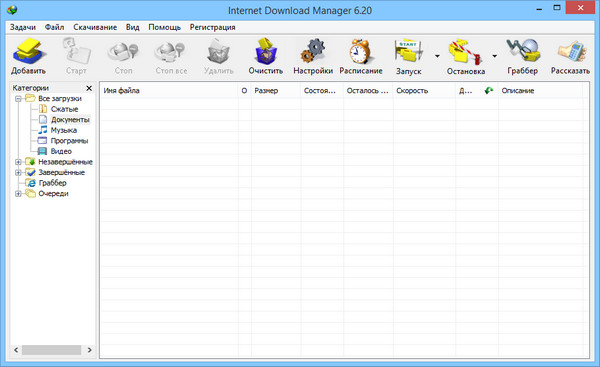Click the Остановка stop queue icon

pyautogui.click(x=466, y=51)
